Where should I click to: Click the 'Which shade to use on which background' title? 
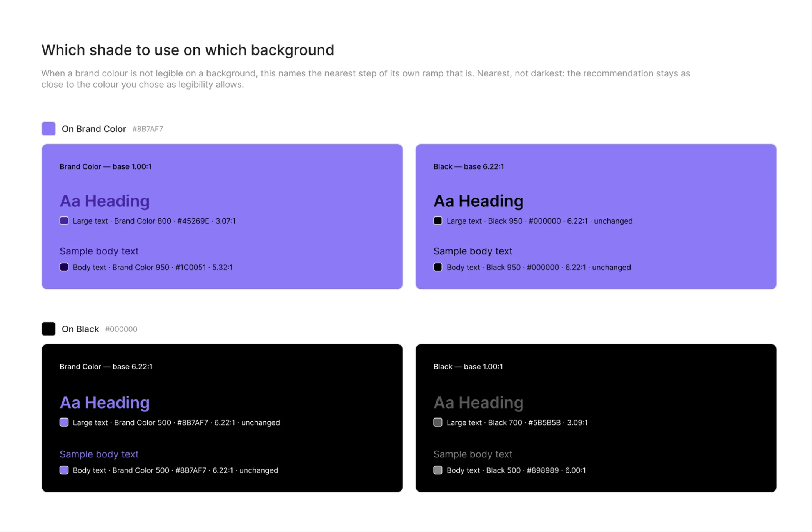point(188,50)
